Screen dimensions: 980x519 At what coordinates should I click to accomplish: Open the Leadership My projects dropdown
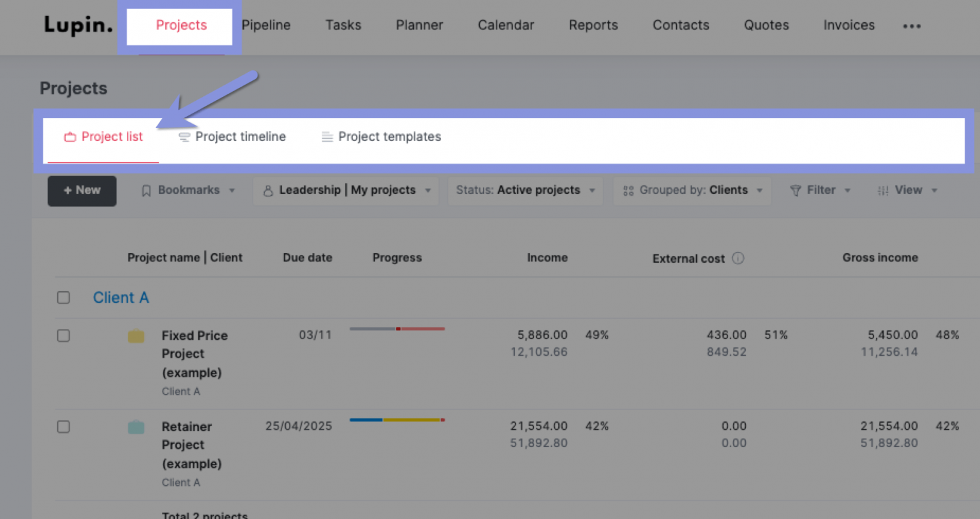point(346,190)
